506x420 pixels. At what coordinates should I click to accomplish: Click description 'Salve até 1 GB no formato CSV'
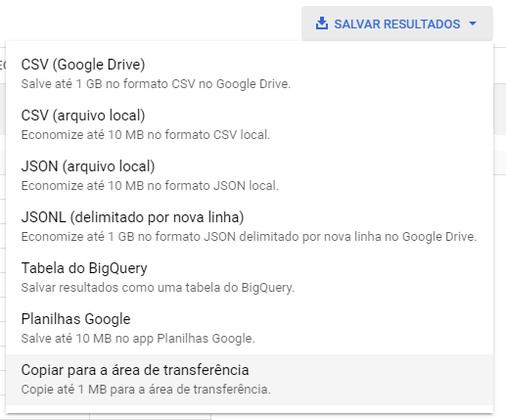tap(156, 84)
